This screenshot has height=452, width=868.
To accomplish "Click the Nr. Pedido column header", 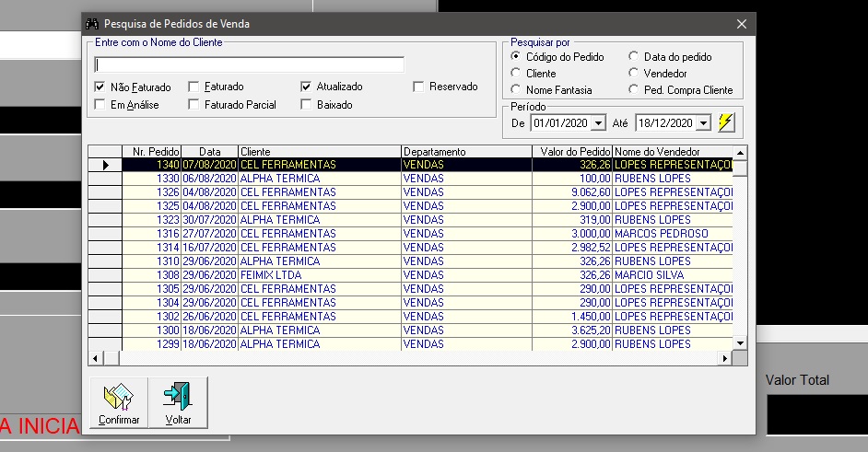I will click(151, 152).
